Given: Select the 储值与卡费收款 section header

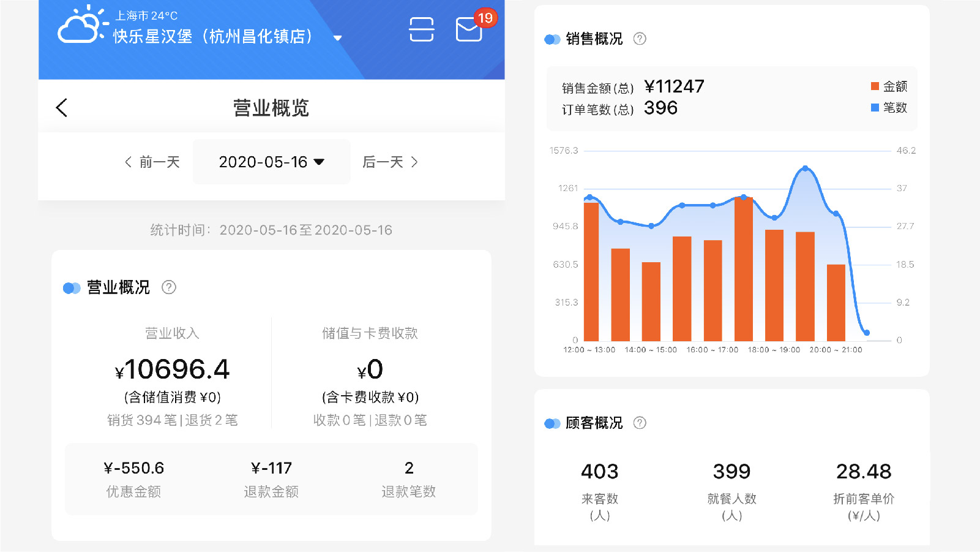Looking at the screenshot, I should point(369,333).
